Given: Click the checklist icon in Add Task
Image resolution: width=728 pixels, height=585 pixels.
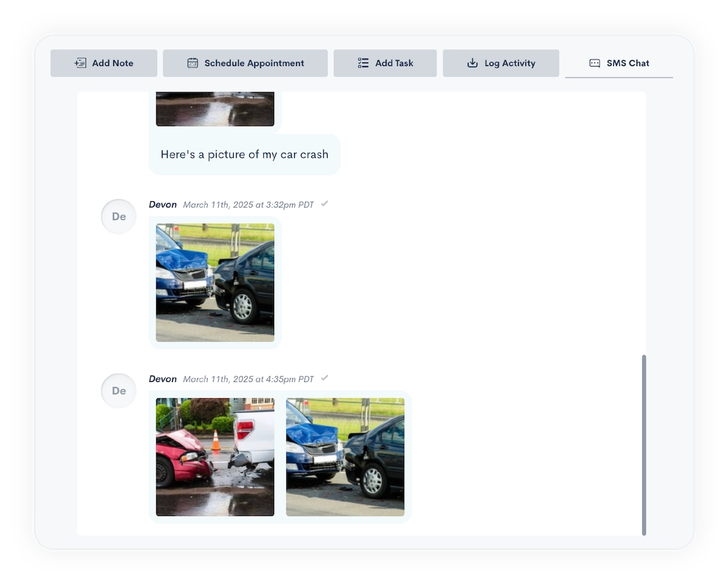Looking at the screenshot, I should 363,63.
